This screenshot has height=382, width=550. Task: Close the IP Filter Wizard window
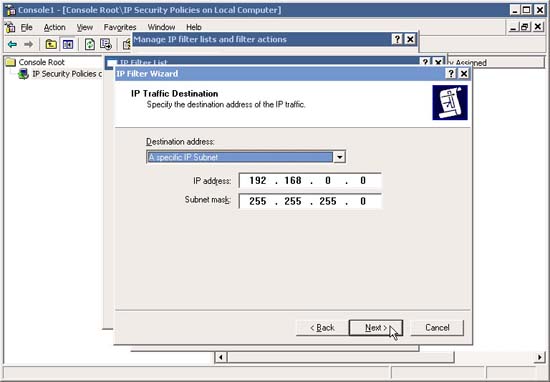tap(464, 74)
